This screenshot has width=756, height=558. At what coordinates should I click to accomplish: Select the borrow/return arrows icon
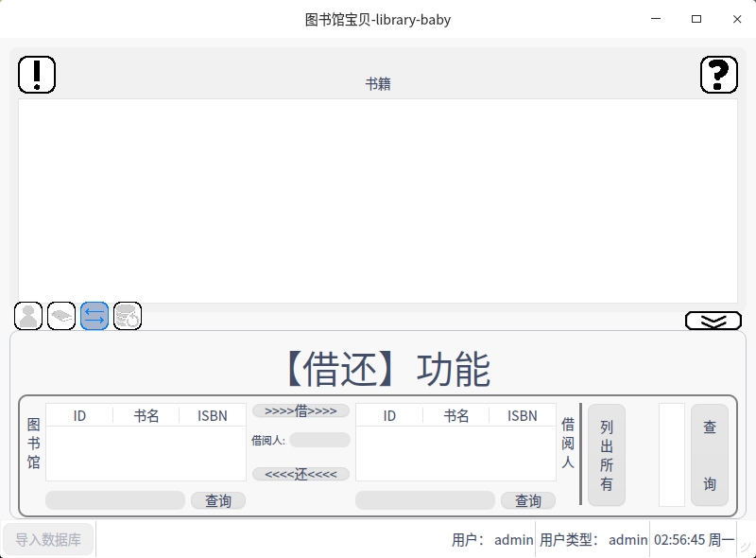pyautogui.click(x=94, y=316)
